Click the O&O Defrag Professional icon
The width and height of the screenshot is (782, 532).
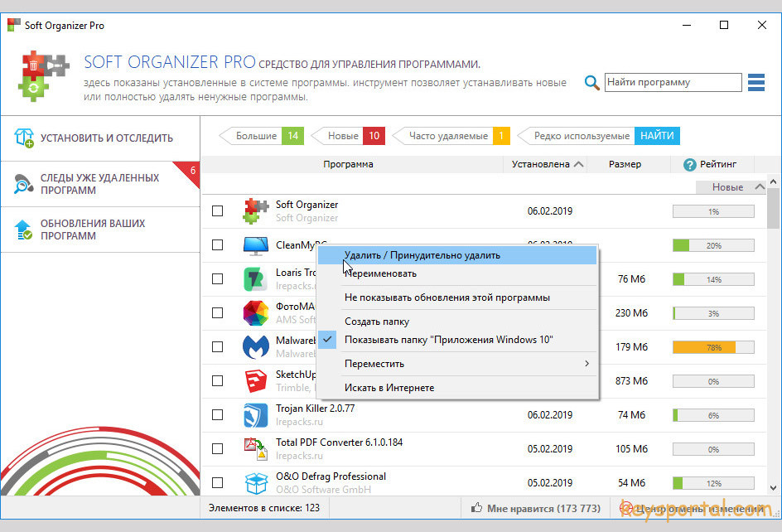[x=255, y=483]
